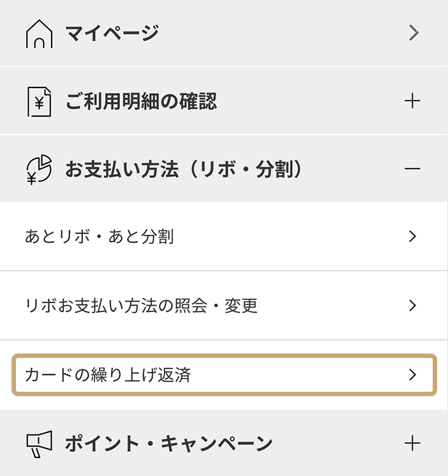Select the ポイント・キャンペーン menu heading
This screenshot has width=448, height=476.
[168, 443]
